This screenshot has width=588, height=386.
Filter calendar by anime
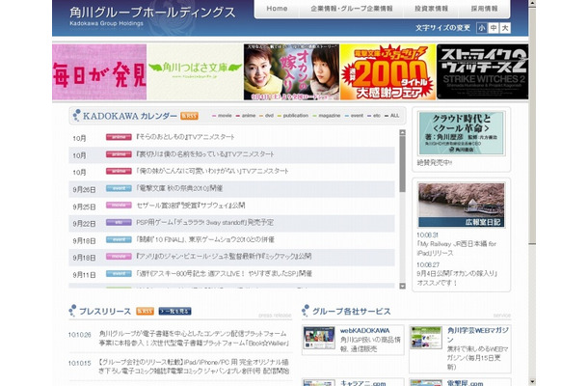(246, 116)
